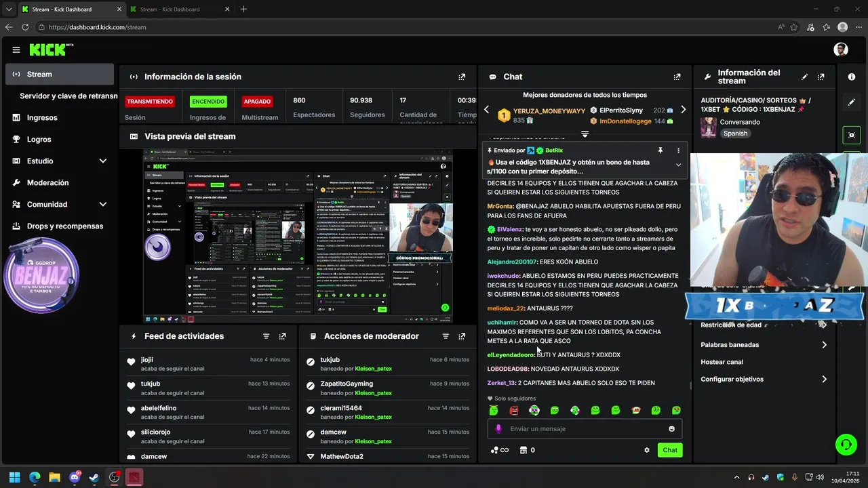The height and width of the screenshot is (488, 868).
Task: Click the TRANSMITIENDO status badge
Action: pyautogui.click(x=149, y=102)
